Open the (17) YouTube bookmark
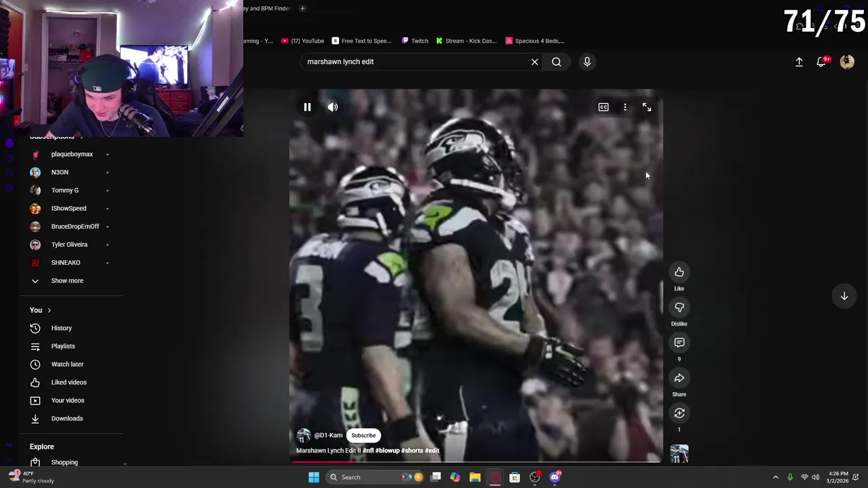 [303, 41]
